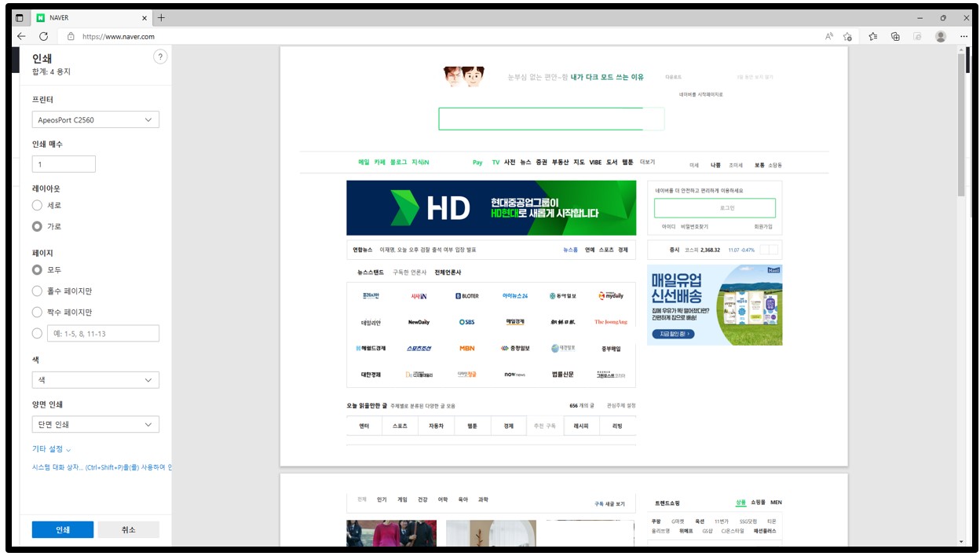Refresh the Naver page

[43, 36]
